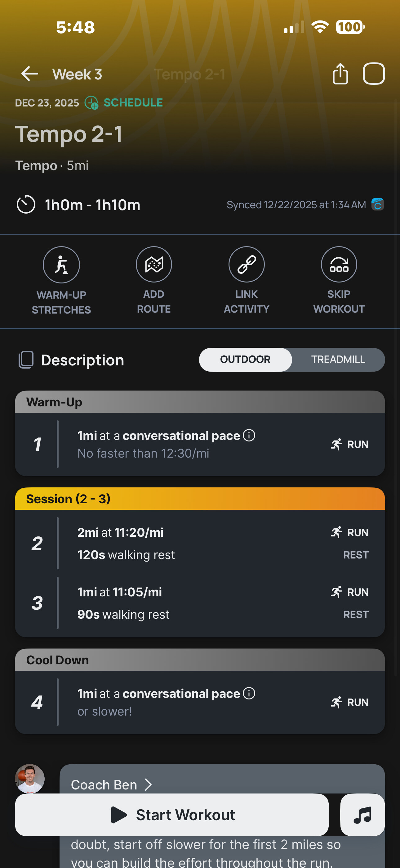Copy description using the Description icon
The height and width of the screenshot is (868, 400).
pos(26,360)
